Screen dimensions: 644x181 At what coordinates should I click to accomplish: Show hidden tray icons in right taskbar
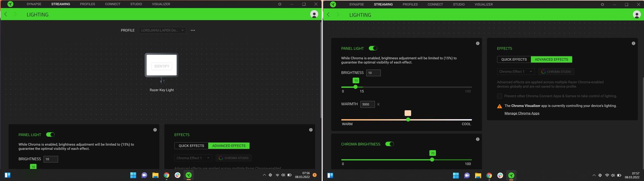(x=594, y=175)
